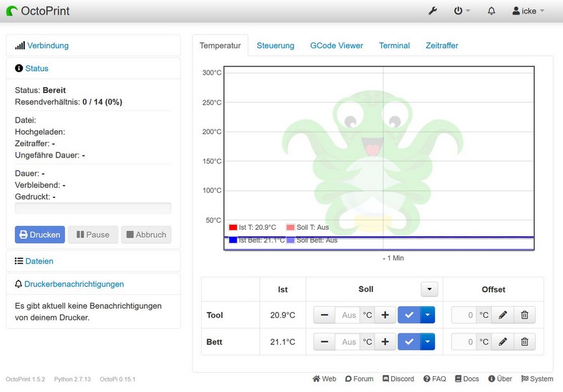563x392 pixels.
Task: Open the power system menu
Action: click(x=461, y=11)
